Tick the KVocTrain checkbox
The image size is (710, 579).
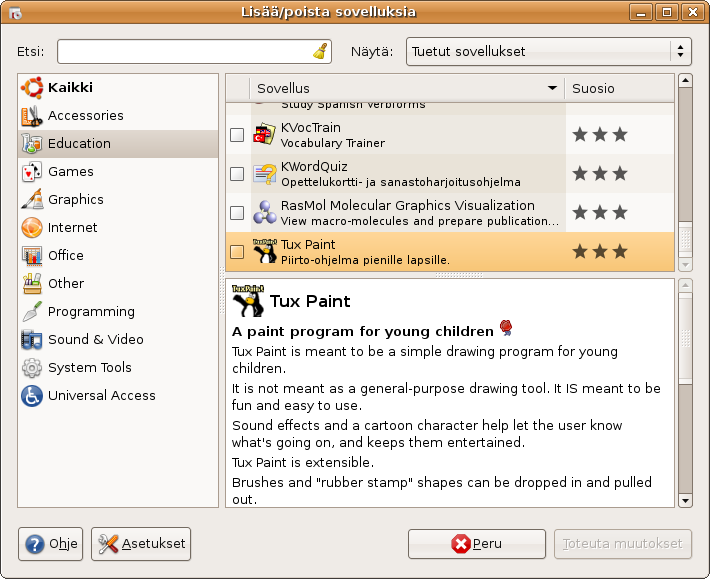[237, 135]
